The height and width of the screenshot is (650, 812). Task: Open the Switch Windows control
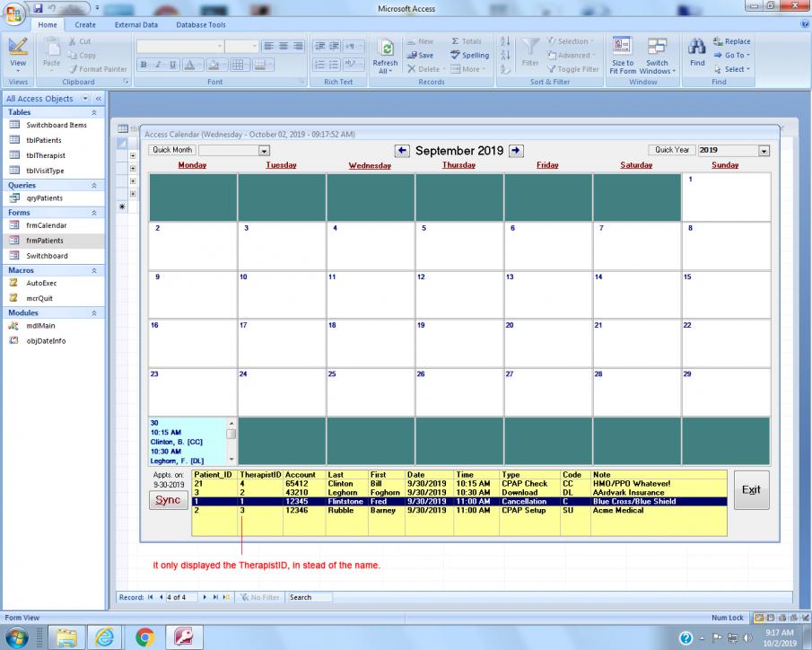(x=657, y=56)
